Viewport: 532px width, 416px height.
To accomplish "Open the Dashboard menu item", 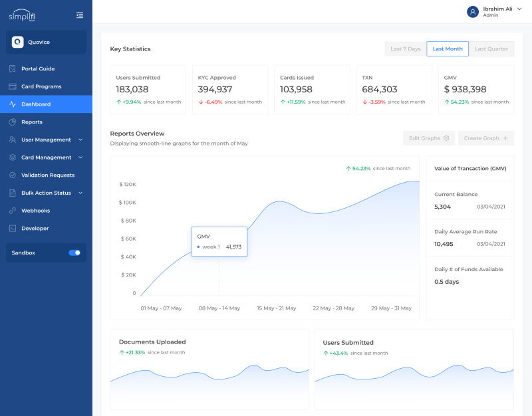I will (x=46, y=104).
